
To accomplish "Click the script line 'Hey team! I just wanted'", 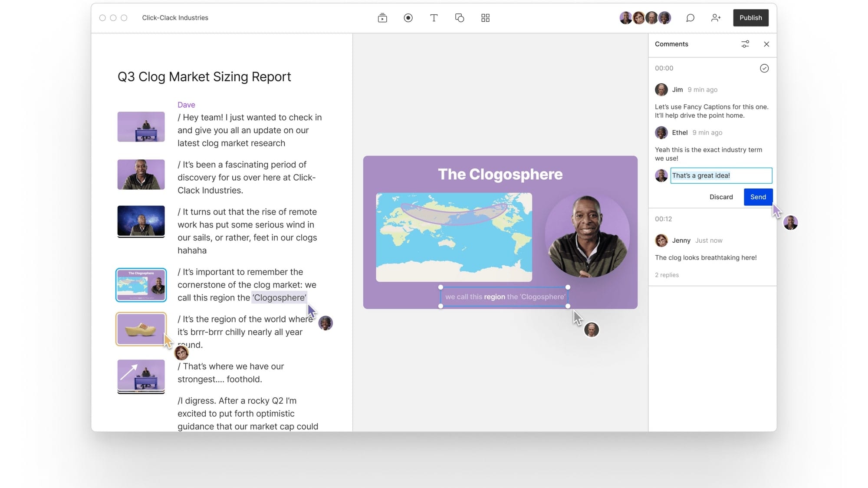I will (x=250, y=130).
